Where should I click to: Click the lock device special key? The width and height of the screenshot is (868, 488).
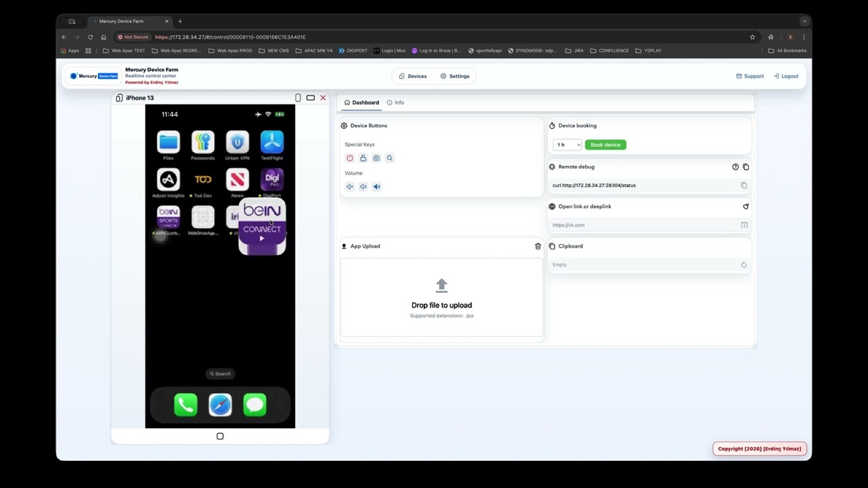tap(363, 158)
